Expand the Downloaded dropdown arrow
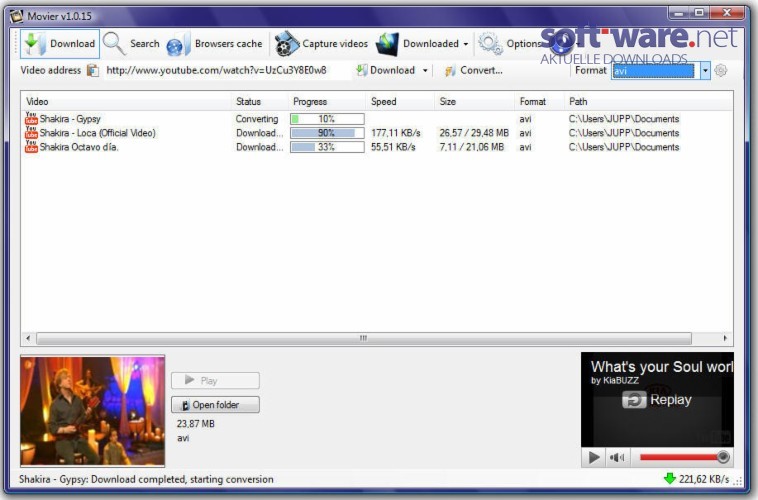 pos(466,44)
